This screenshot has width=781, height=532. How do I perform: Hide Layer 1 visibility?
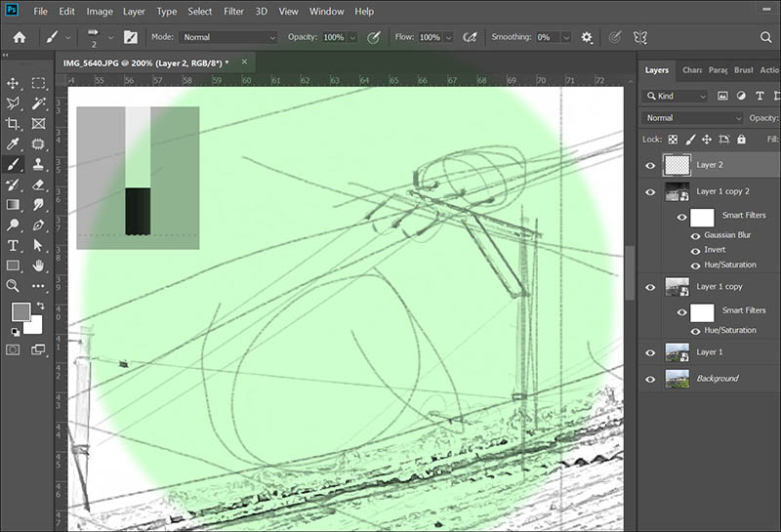point(650,352)
